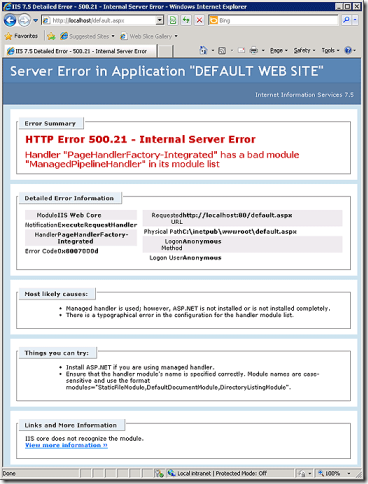This screenshot has width=368, height=484.
Task: Click the error code 0x8007000d value
Action: [78, 251]
